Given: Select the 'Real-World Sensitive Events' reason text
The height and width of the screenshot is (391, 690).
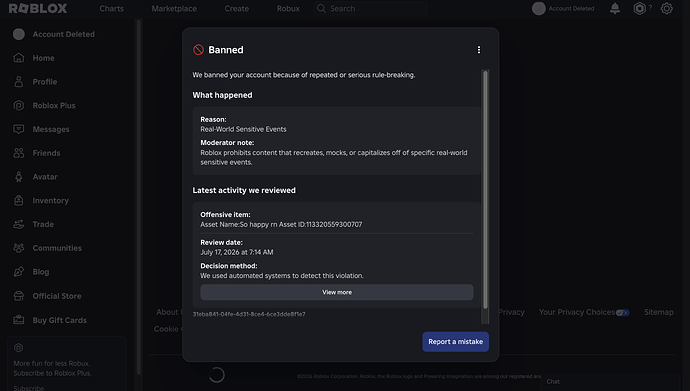Looking at the screenshot, I should (243, 129).
